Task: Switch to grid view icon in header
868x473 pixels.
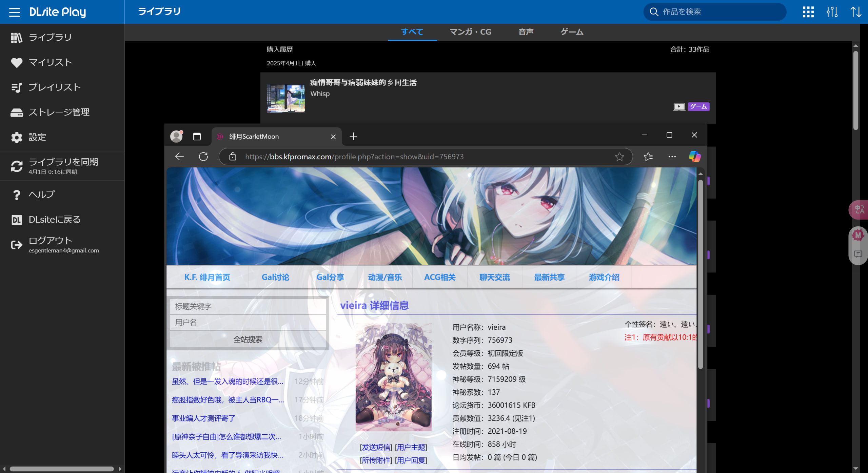Action: pyautogui.click(x=808, y=12)
